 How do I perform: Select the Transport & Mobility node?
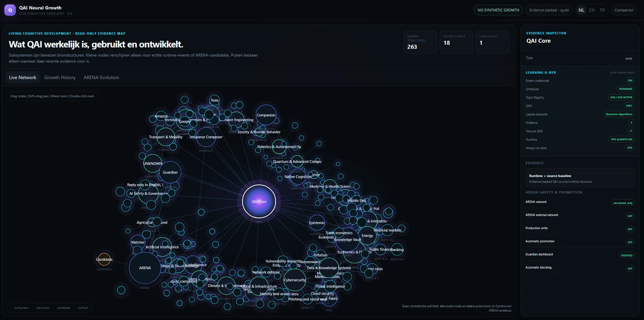click(x=166, y=137)
